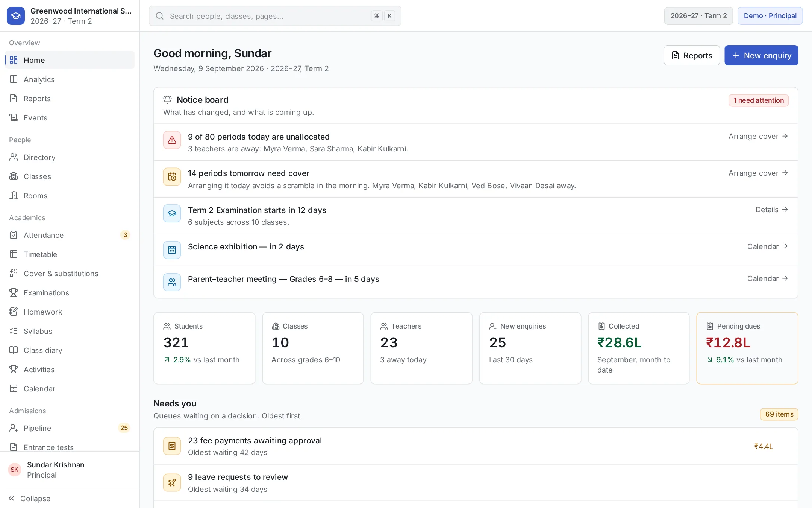Click the 1 need attention badge
This screenshot has width=812, height=508.
click(x=759, y=100)
